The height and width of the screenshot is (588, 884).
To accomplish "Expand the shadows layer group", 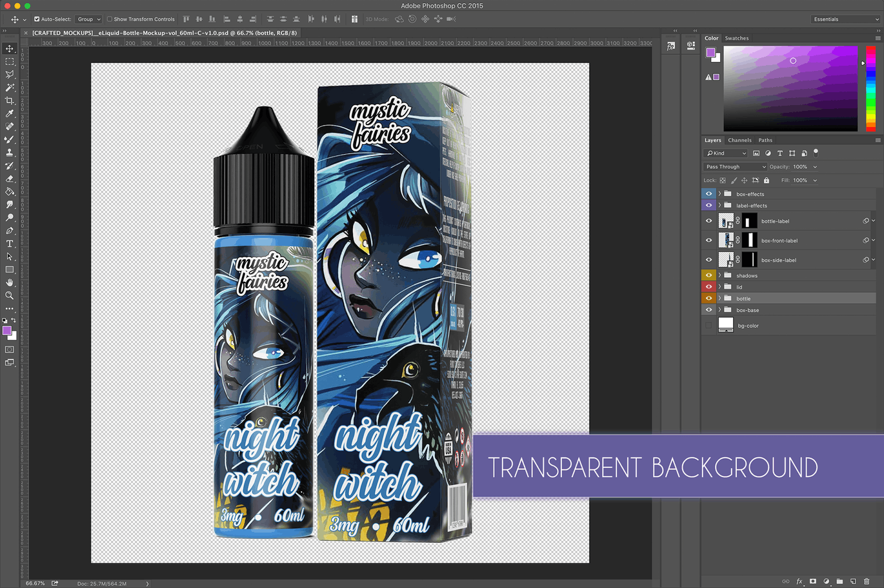I will (x=721, y=275).
